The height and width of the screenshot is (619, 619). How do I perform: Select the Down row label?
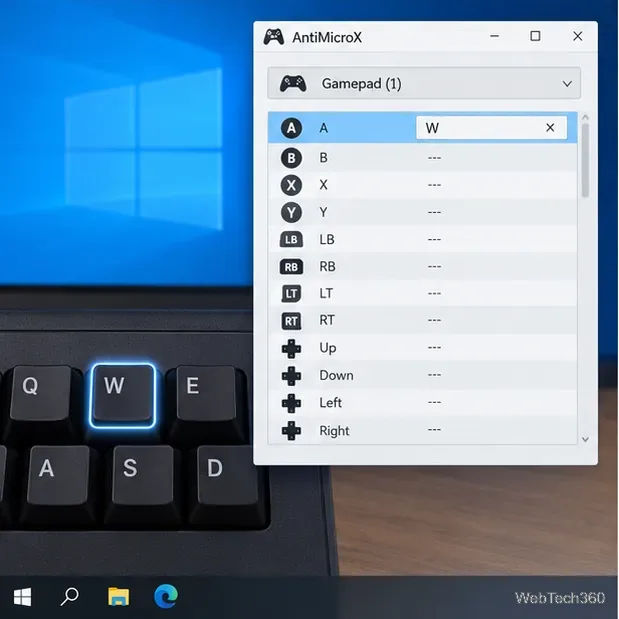pos(336,375)
